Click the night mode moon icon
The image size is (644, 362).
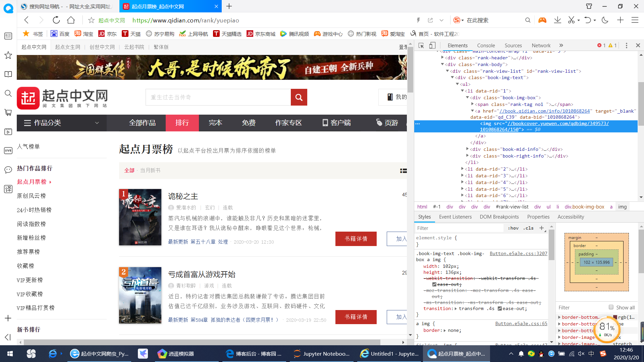(605, 20)
